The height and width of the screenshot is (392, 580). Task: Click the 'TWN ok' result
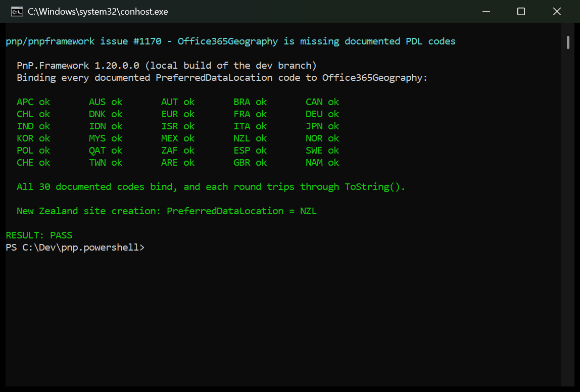106,163
